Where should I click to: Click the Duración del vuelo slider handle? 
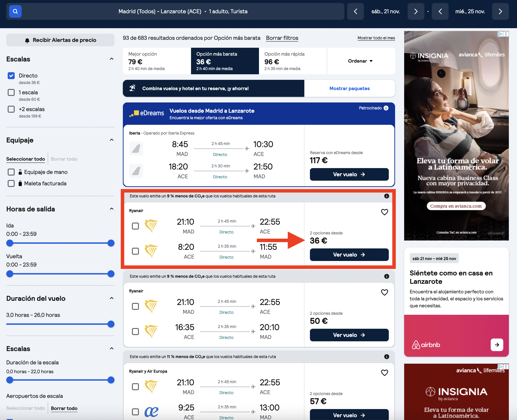click(111, 324)
